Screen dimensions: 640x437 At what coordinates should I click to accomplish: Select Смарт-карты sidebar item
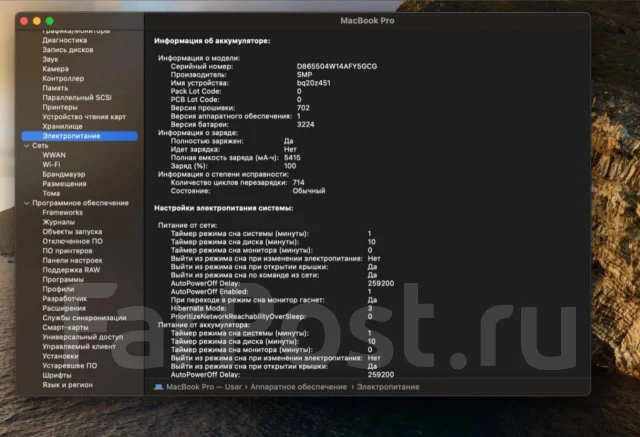65,327
